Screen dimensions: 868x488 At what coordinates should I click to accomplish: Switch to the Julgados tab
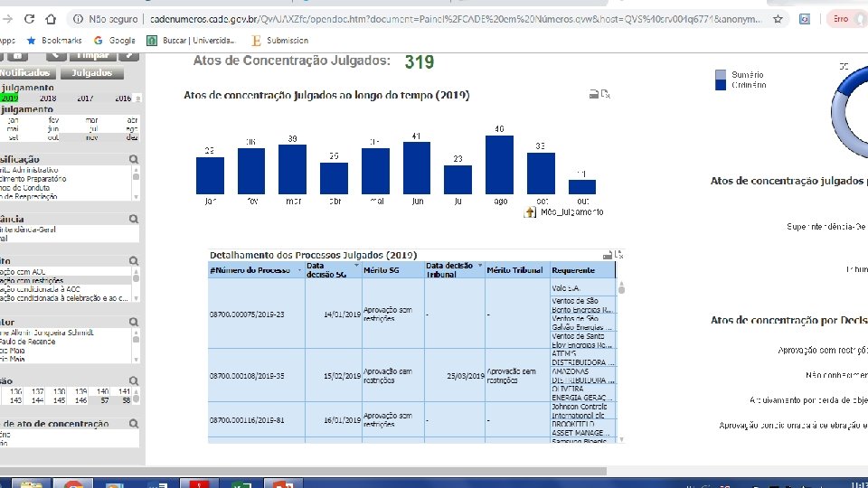92,72
